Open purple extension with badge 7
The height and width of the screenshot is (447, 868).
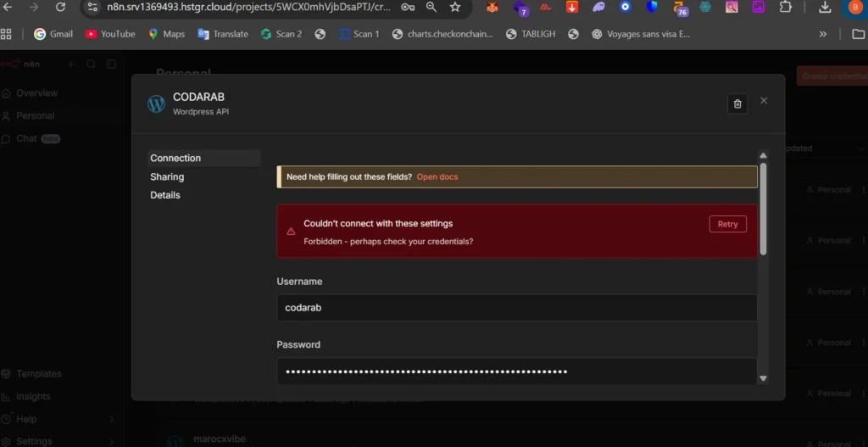(520, 8)
